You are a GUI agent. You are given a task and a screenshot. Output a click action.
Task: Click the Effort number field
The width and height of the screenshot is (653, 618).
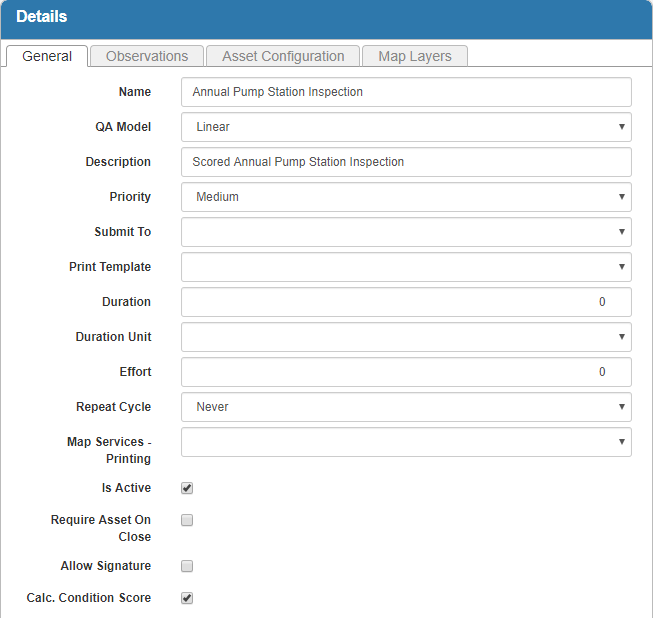coord(406,372)
